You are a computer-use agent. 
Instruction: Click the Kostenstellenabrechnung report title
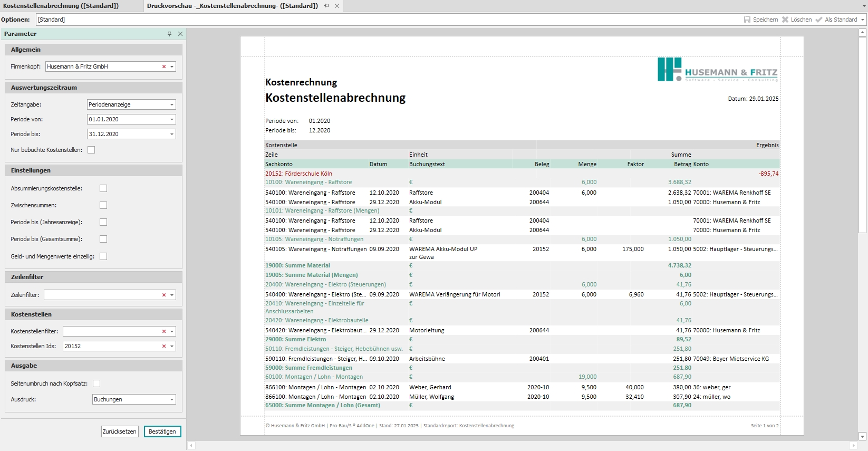335,98
